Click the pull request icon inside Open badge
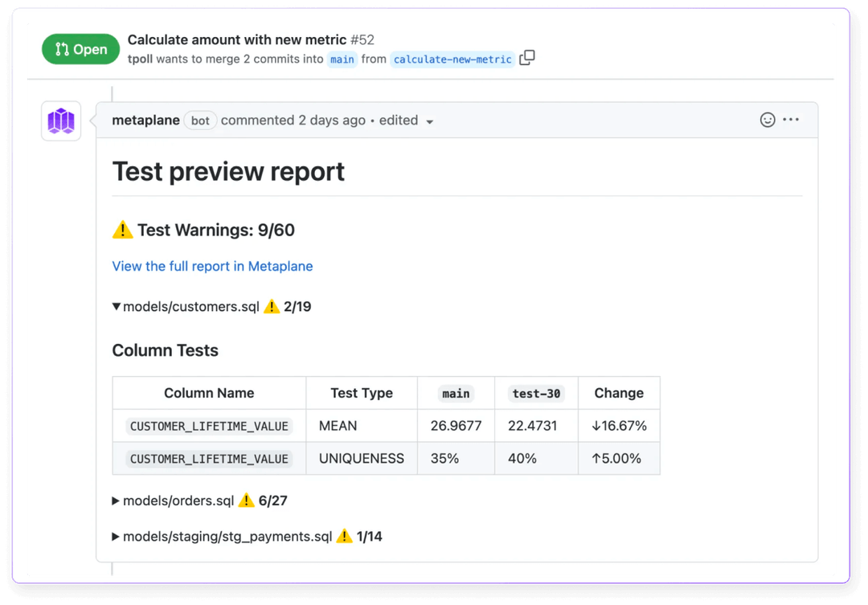Viewport: 868px width, 605px height. tap(60, 49)
